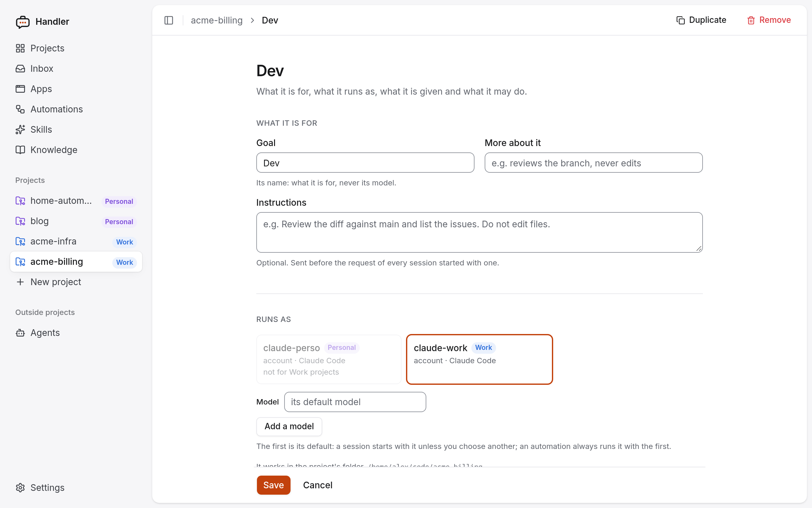
Task: Click the 'WHAT IT IS FOR' heading
Action: pos(286,123)
